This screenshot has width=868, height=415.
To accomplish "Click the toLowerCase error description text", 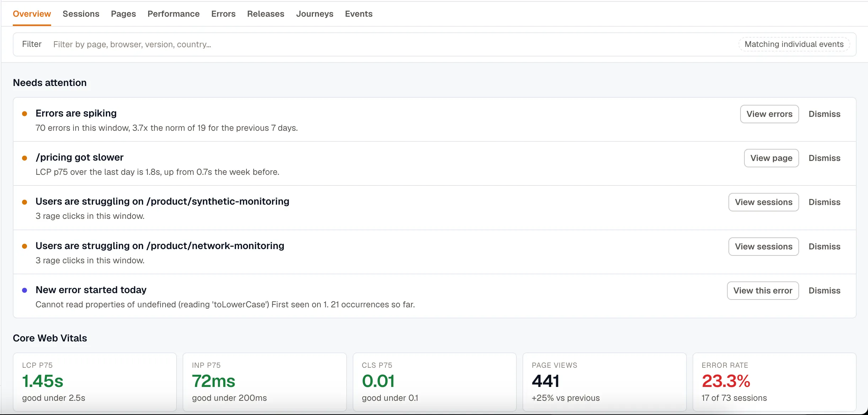I will pos(225,304).
